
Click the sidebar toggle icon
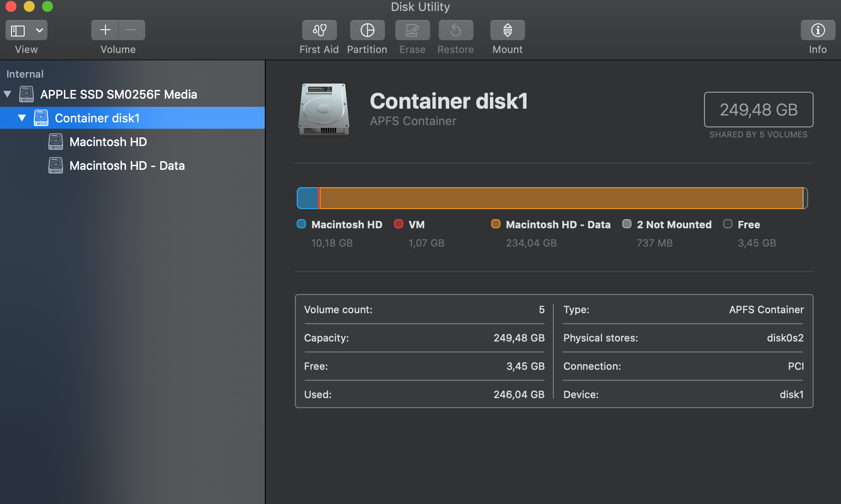pos(17,30)
